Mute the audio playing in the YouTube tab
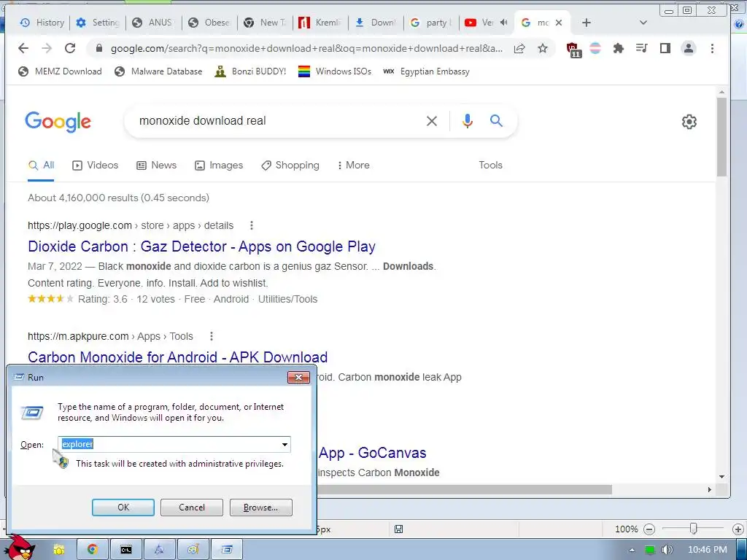The height and width of the screenshot is (560, 747). (503, 23)
